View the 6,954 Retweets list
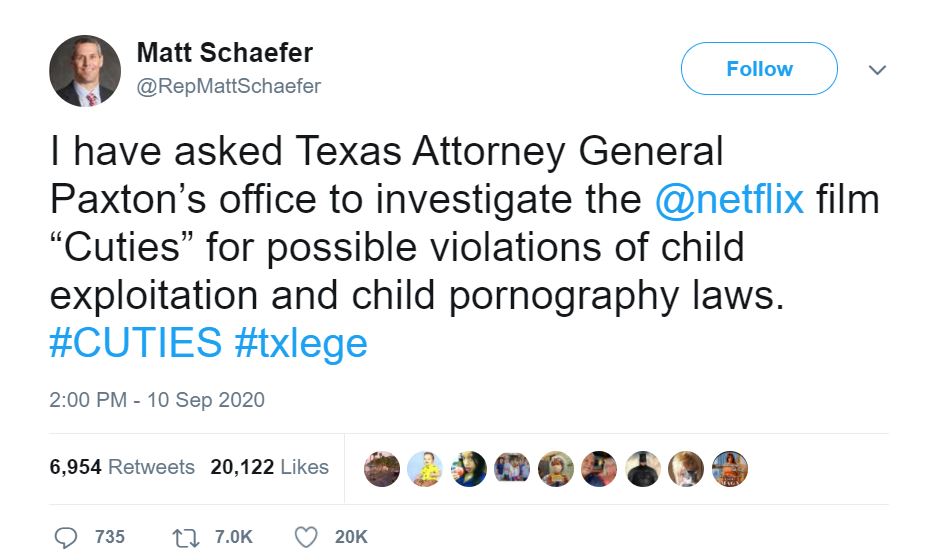This screenshot has height=560, width=943. tap(122, 467)
